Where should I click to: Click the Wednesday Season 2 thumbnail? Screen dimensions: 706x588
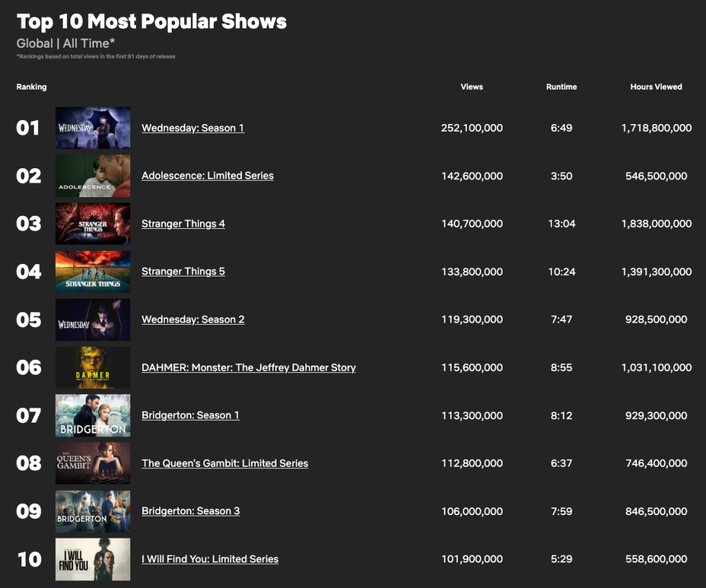(x=93, y=320)
